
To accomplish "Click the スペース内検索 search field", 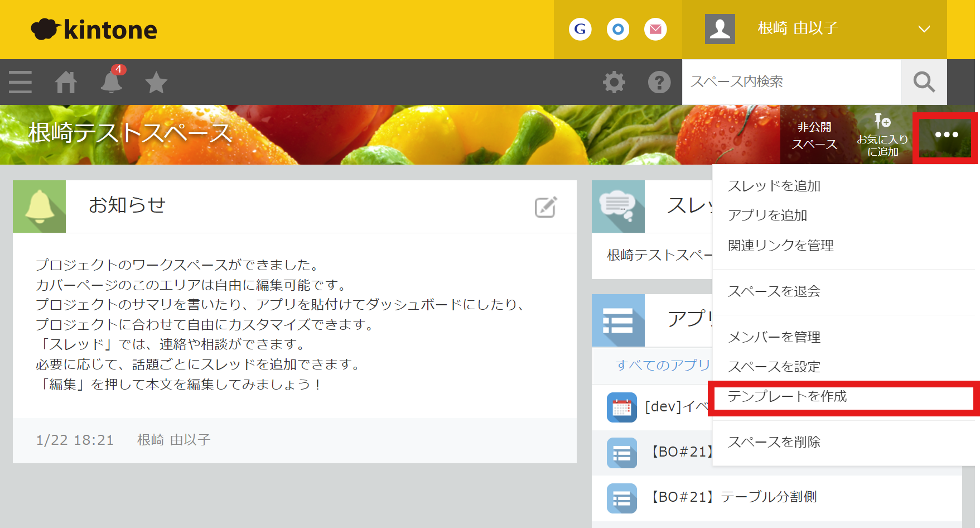I will 781,82.
